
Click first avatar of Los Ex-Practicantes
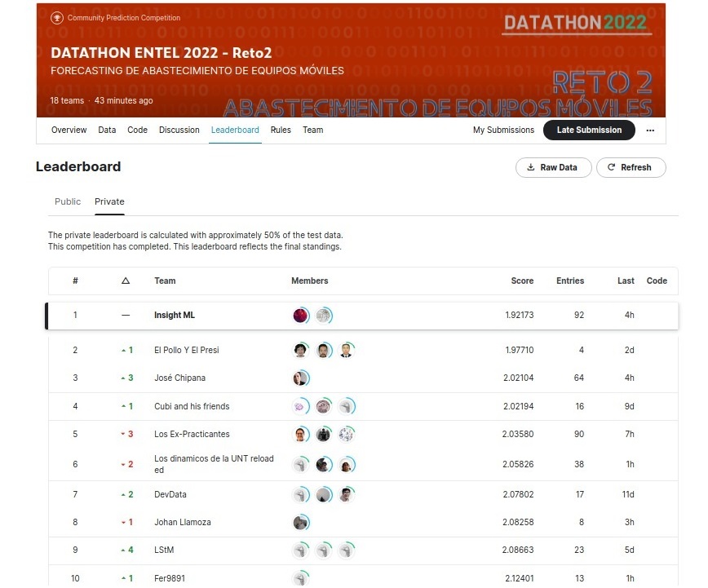[x=301, y=435]
